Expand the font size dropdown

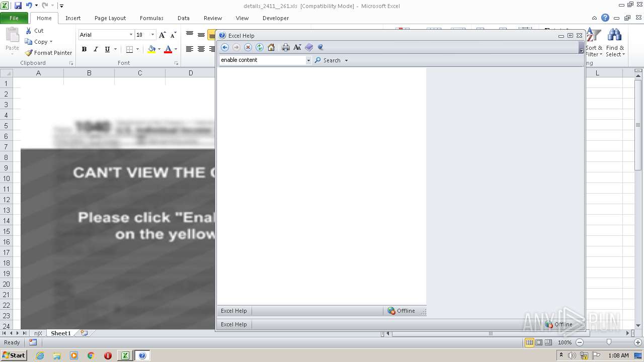click(x=152, y=35)
